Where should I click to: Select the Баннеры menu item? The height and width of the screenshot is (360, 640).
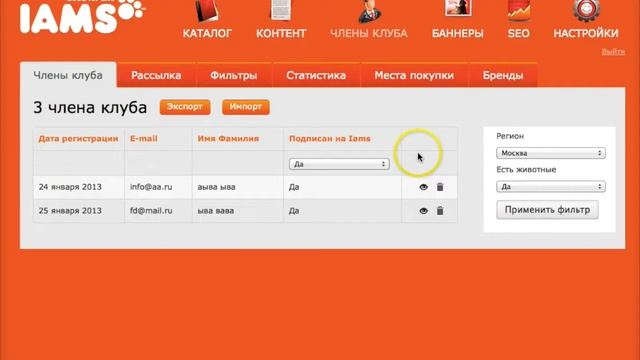tap(458, 33)
